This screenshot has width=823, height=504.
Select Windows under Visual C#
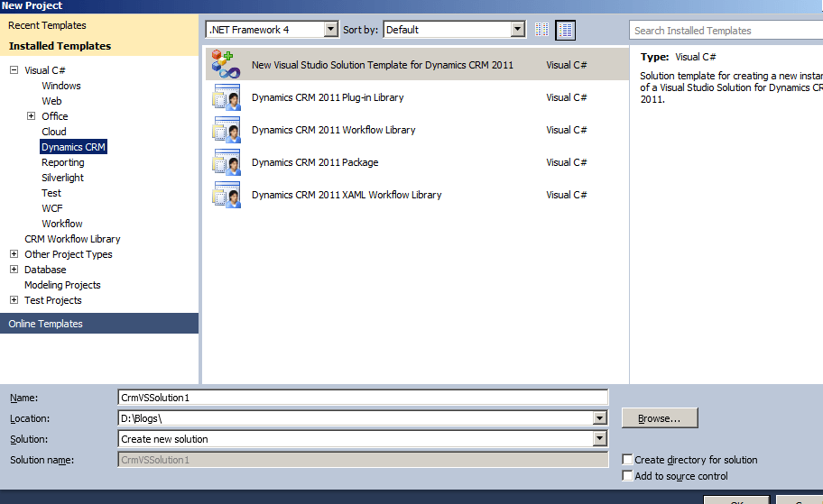pyautogui.click(x=60, y=86)
